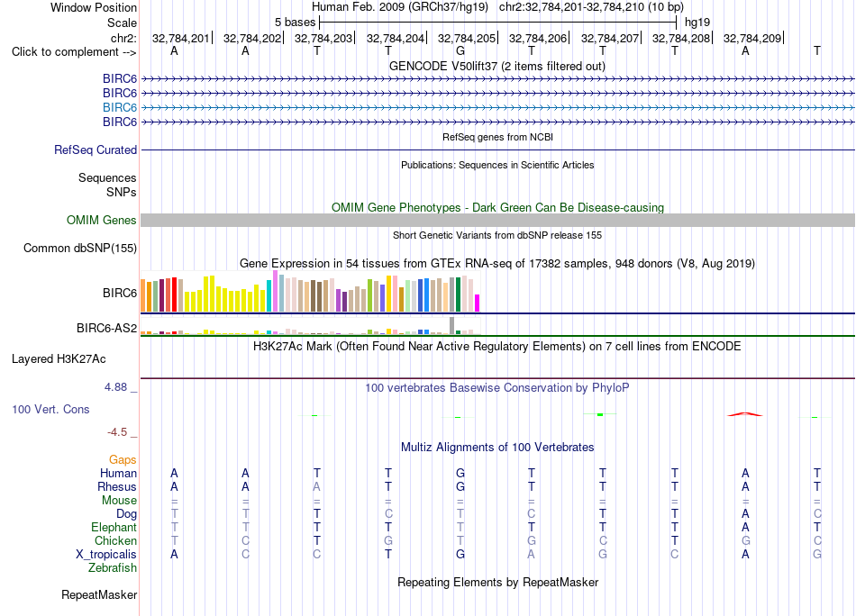This screenshot has width=856, height=616.
Task: Click the X_tropicalis species row label
Action: pos(106,555)
